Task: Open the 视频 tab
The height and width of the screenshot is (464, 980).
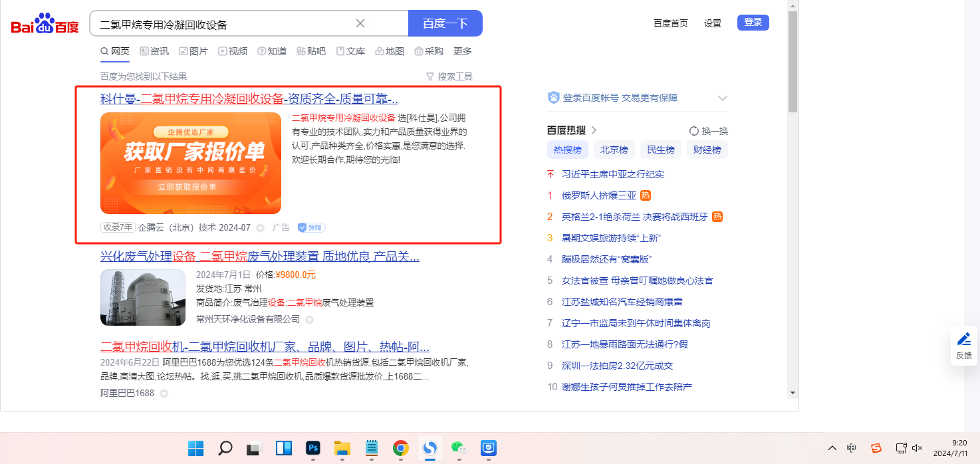Action: click(233, 51)
